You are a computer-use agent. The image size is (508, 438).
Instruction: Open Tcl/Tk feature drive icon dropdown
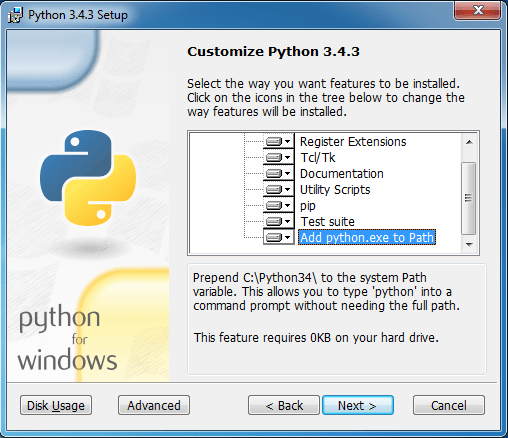click(x=278, y=157)
